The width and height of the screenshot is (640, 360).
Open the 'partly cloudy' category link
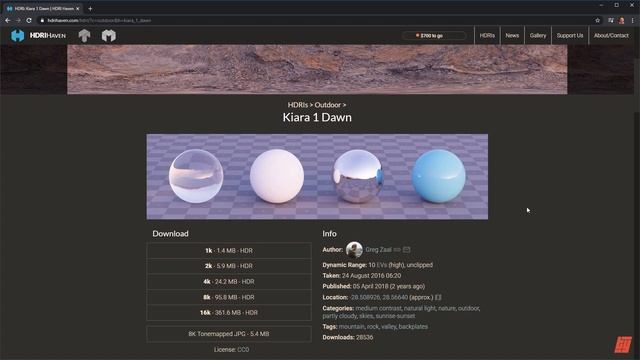(x=340, y=316)
